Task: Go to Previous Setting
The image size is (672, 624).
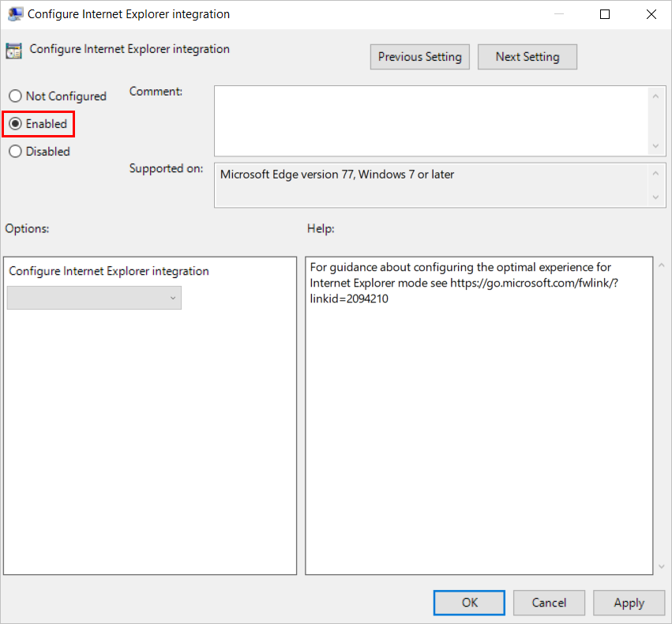Action: (x=419, y=57)
